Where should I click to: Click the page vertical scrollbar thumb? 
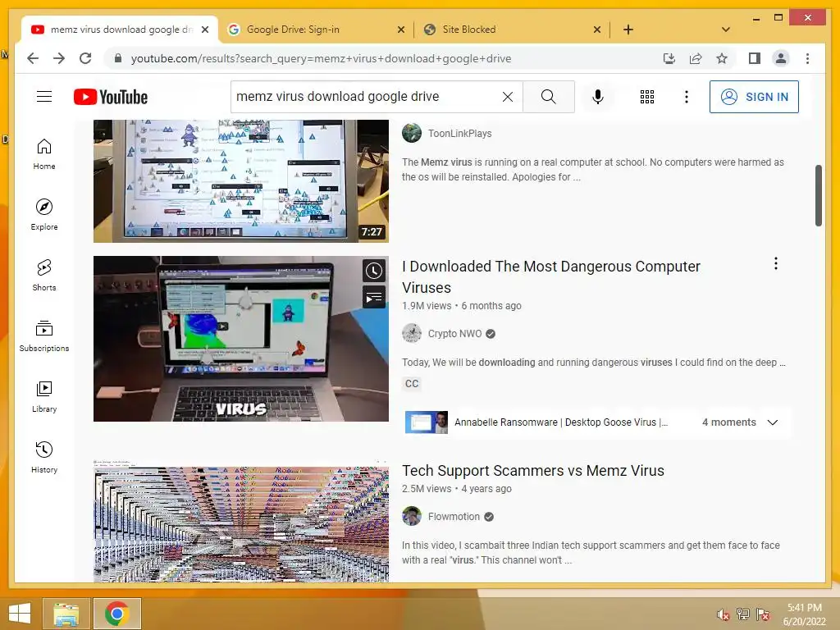click(x=819, y=195)
